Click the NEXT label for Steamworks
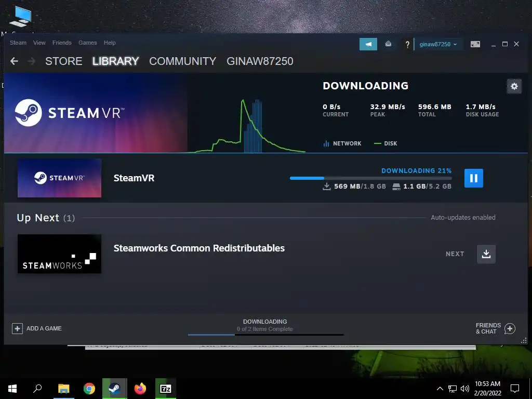This screenshot has width=532, height=399. coord(455,254)
